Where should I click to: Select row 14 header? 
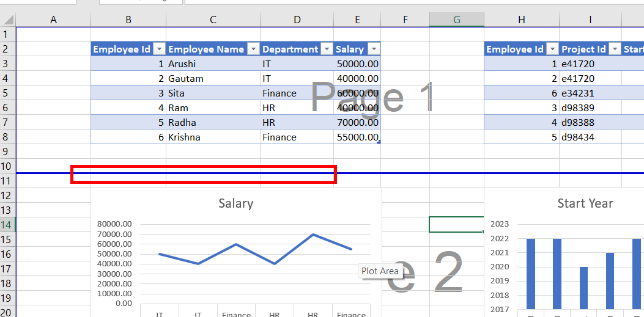7,225
